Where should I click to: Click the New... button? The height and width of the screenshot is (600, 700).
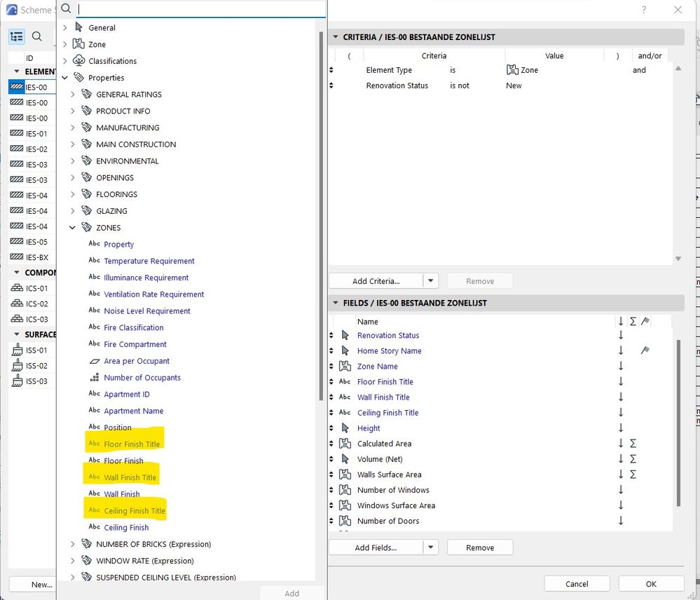coord(33,584)
